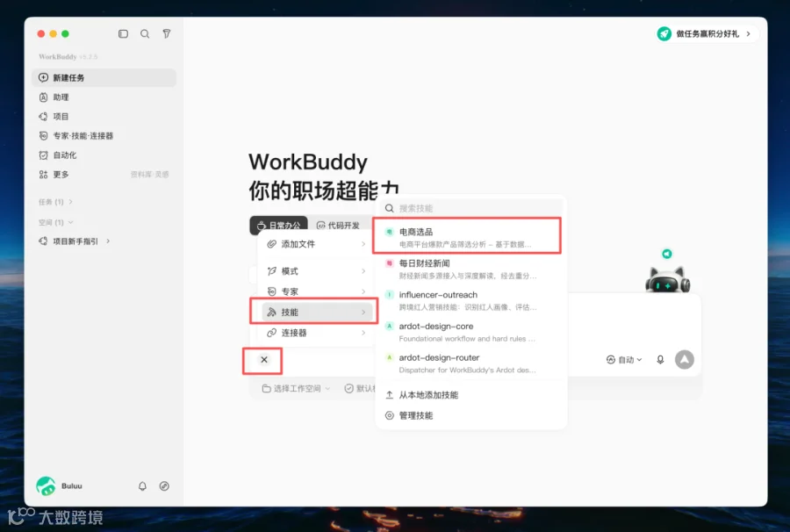
Task: Create a new task via 新建任务
Action: tap(104, 77)
